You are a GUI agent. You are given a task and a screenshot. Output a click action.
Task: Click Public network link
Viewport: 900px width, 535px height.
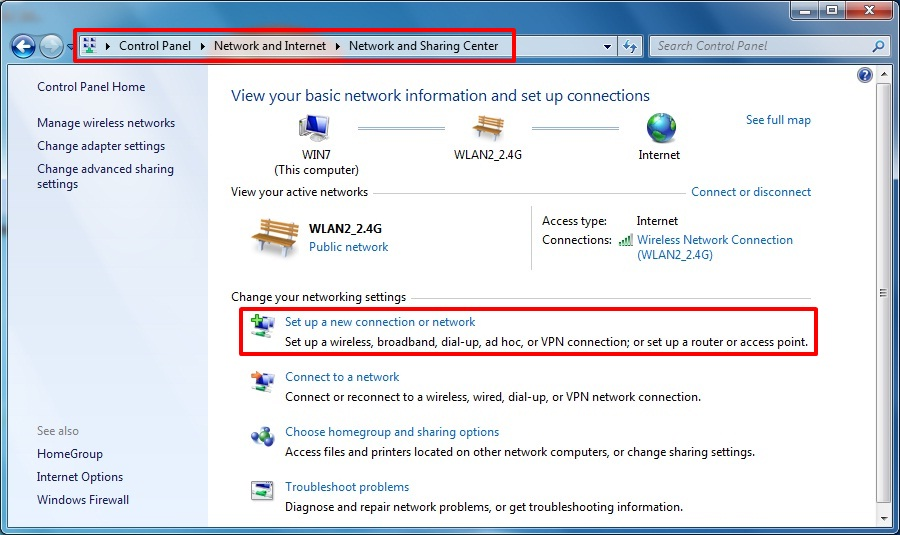tap(348, 247)
